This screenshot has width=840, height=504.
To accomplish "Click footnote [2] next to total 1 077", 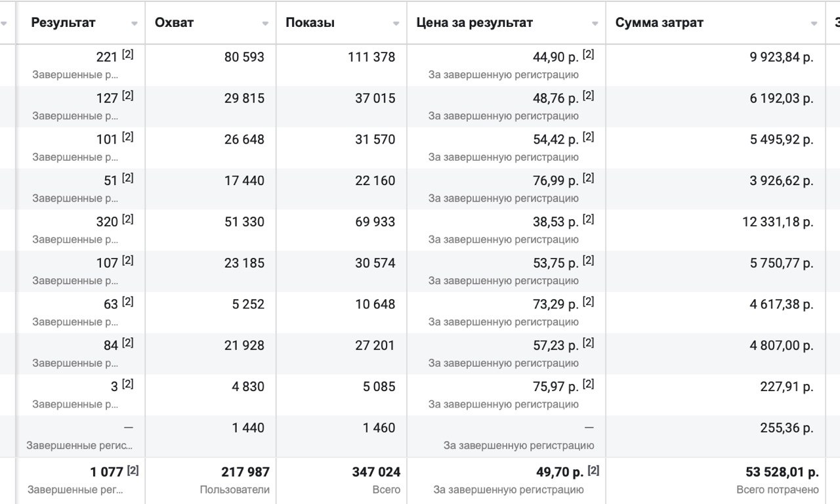I will [x=133, y=470].
